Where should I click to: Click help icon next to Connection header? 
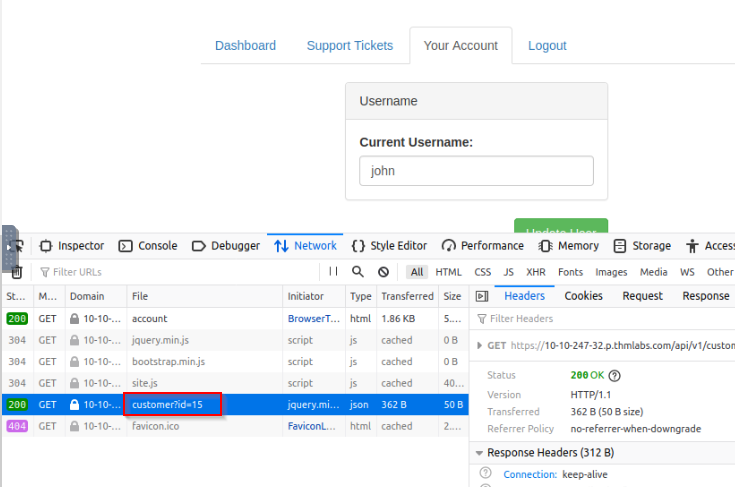tap(486, 473)
